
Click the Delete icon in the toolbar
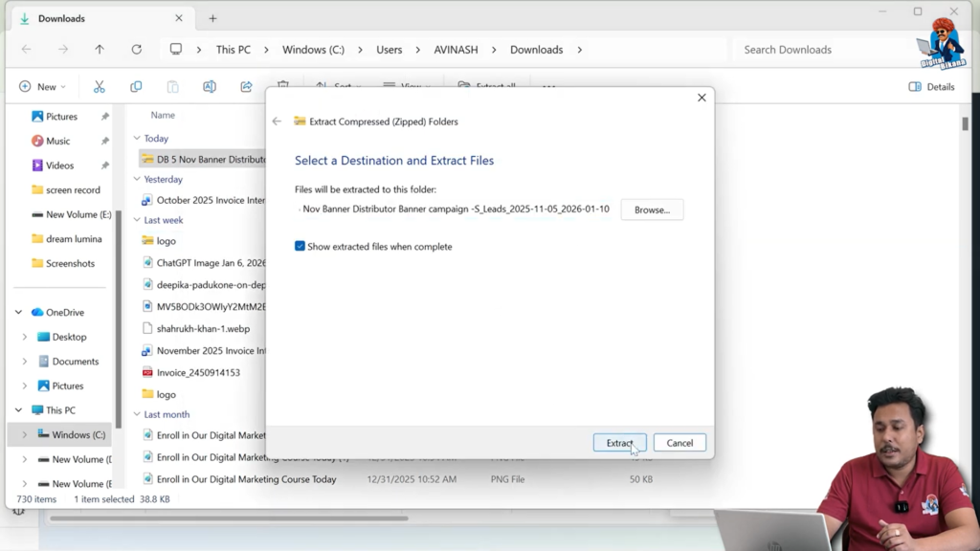(282, 86)
